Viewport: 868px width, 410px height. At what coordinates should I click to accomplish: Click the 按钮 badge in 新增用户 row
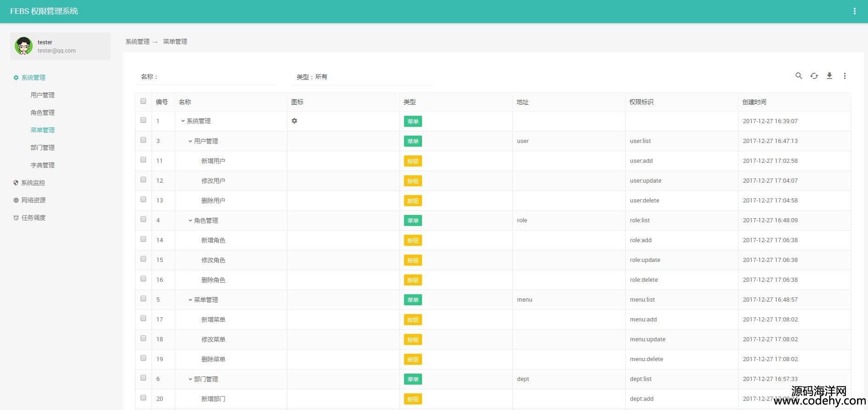[x=413, y=161]
